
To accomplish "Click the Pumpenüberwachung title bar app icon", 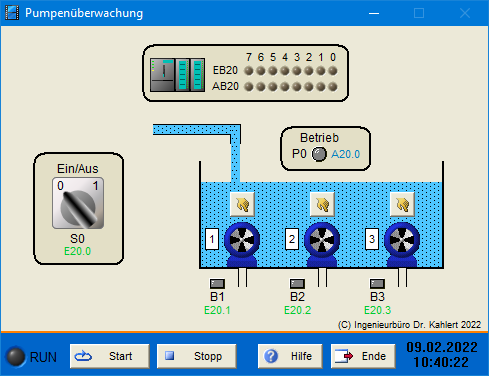I will click(x=12, y=13).
